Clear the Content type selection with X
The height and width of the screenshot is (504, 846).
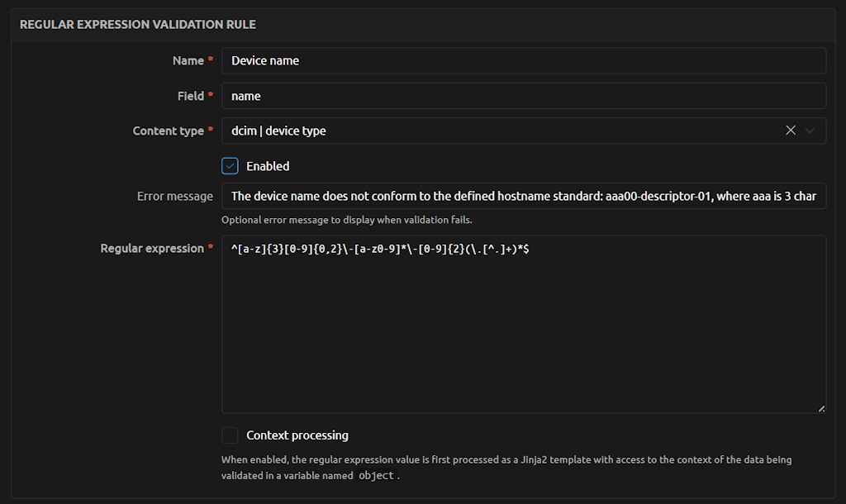(x=791, y=131)
